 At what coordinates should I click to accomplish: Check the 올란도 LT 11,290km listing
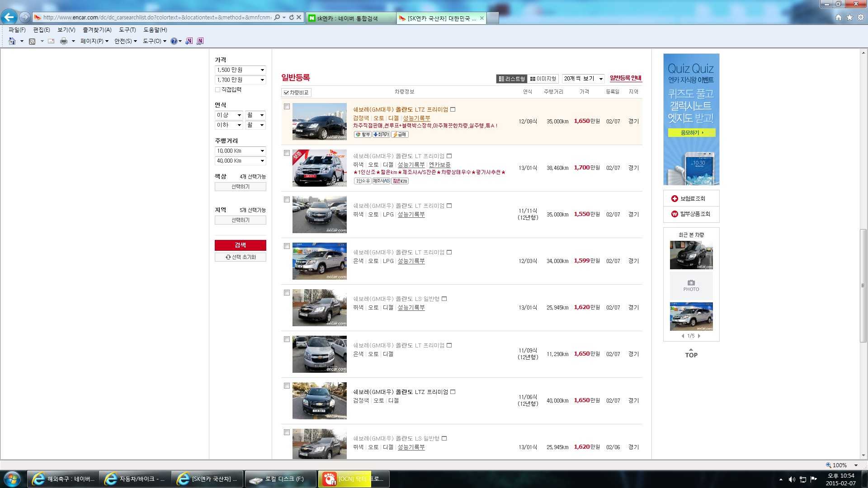(x=287, y=339)
